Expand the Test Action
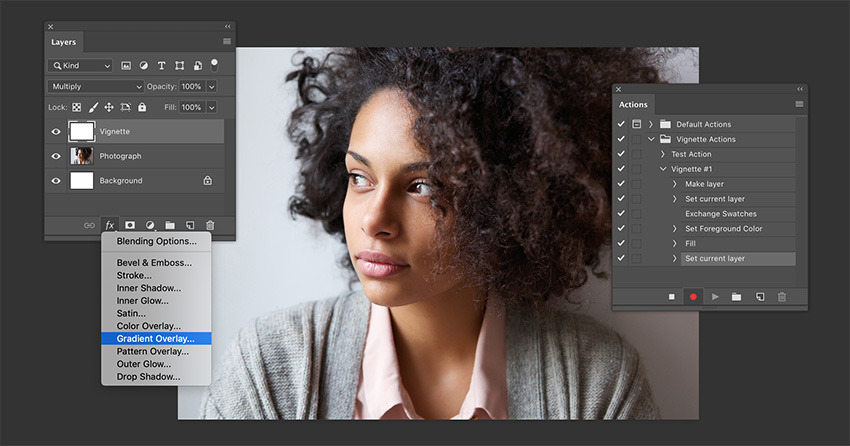The width and height of the screenshot is (850, 446). point(662,154)
